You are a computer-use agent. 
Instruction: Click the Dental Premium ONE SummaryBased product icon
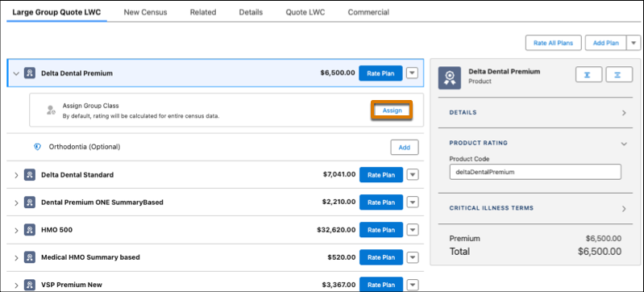click(30, 202)
